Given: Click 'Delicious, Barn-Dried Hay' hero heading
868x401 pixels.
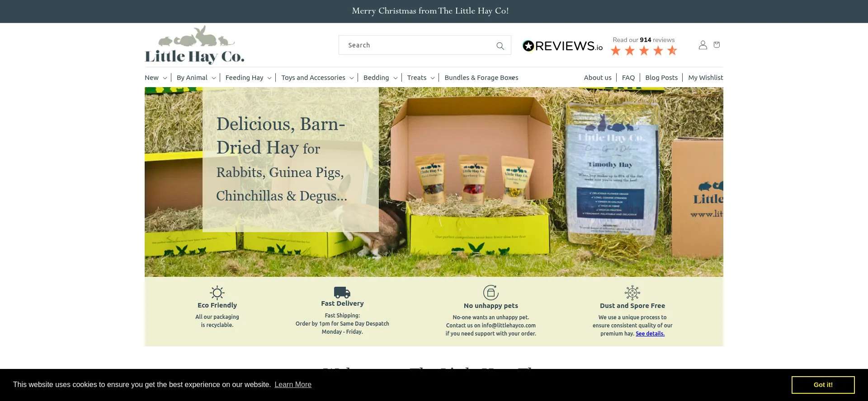Looking at the screenshot, I should pyautogui.click(x=280, y=136).
